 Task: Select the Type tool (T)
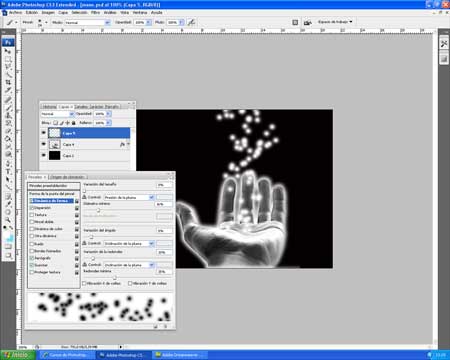[x=8, y=172]
